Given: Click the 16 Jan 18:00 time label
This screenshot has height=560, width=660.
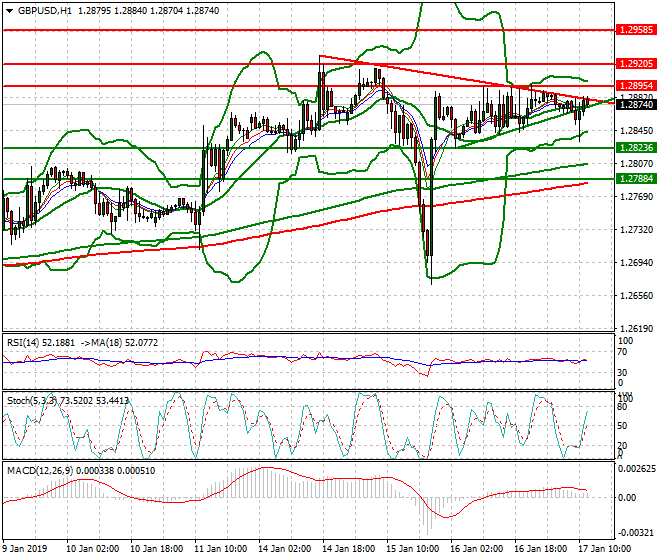Looking at the screenshot, I should tap(540, 549).
